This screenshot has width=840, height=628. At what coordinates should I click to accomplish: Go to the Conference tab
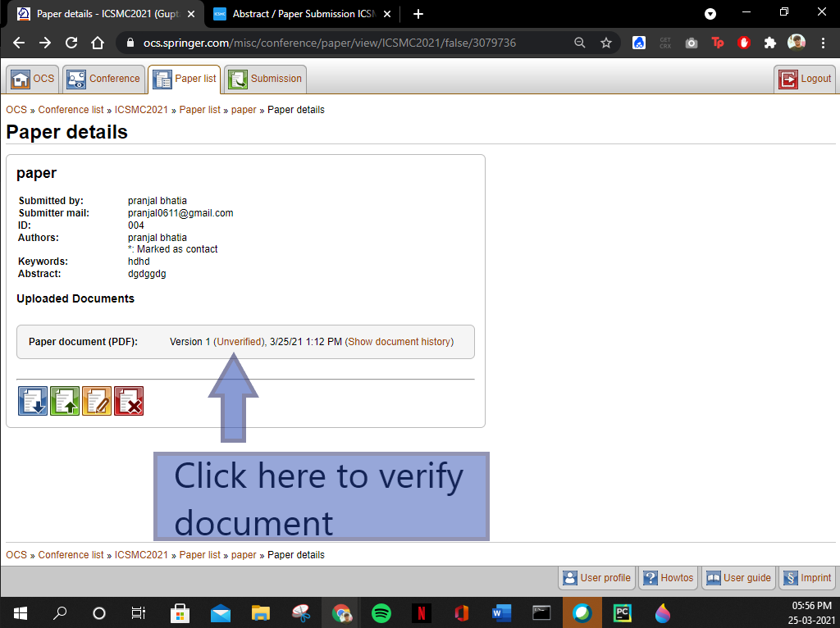coord(104,79)
